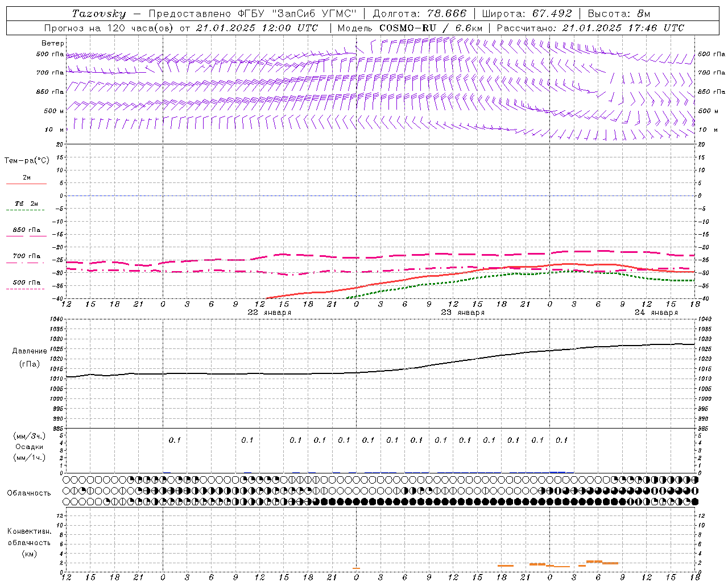728x582 pixels.
Task: Click the station name "Tazovsky" in the header
Action: (98, 14)
